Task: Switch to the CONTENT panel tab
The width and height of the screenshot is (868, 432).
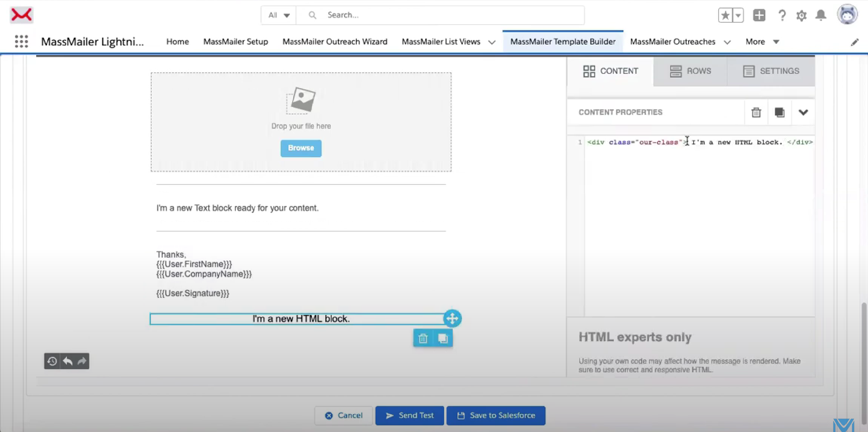Action: coord(610,71)
